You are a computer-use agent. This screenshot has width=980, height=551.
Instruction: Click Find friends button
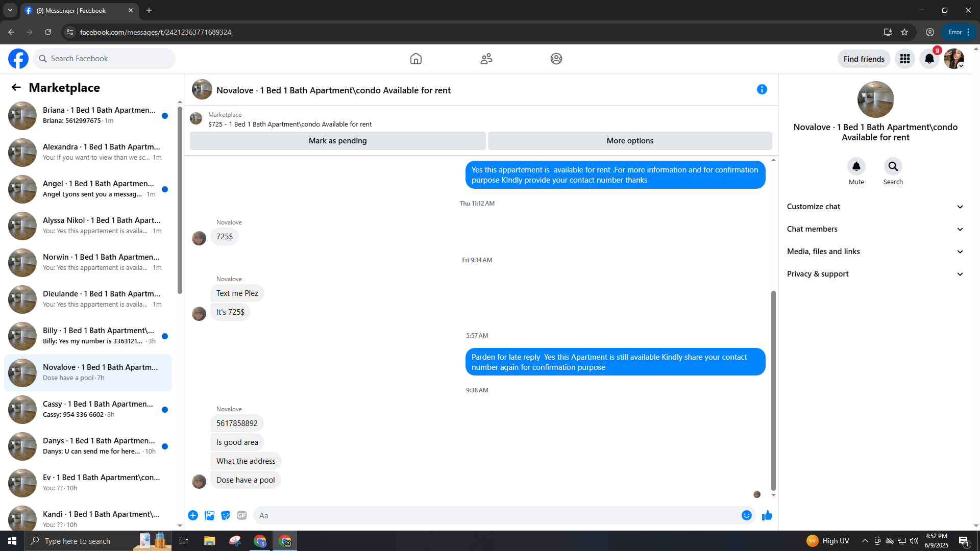click(864, 59)
